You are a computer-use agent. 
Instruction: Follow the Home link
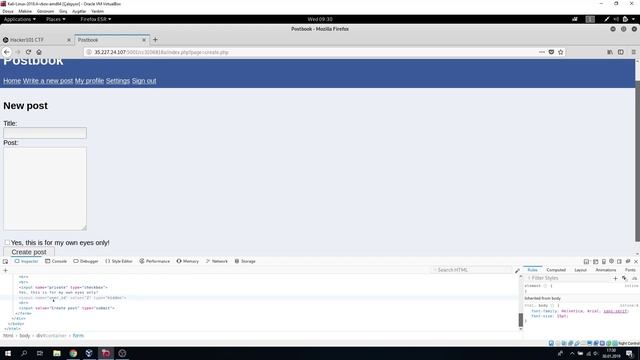click(x=12, y=81)
